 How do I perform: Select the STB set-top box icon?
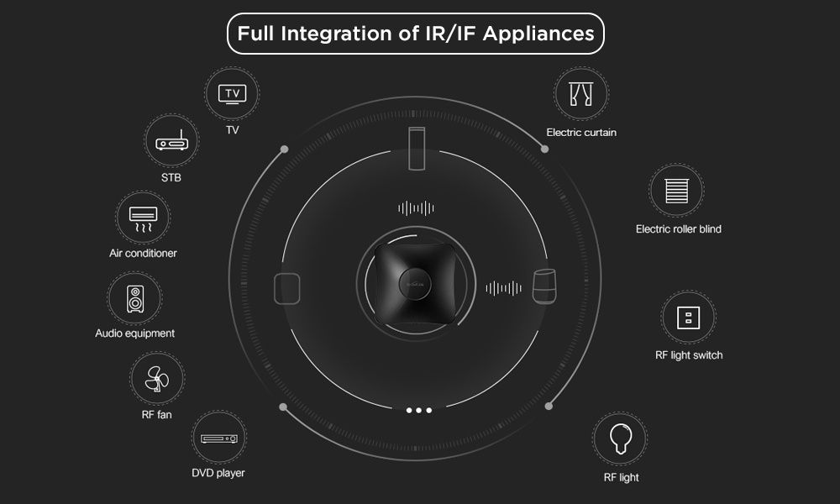click(171, 141)
